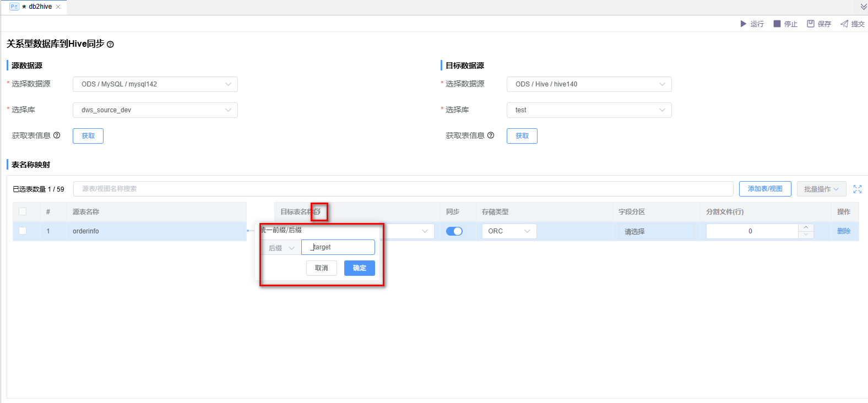868x403 pixels.
Task: Open the source datasource dropdown ODS / MySQL / mysql142
Action: [155, 84]
